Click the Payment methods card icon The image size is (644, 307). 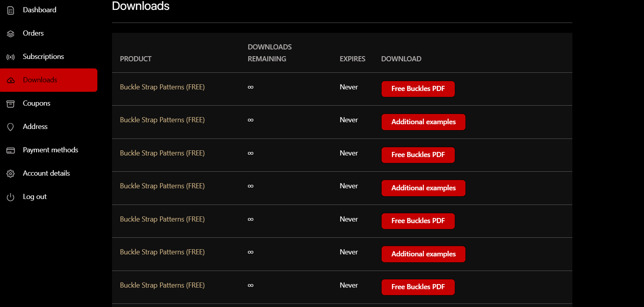click(x=11, y=150)
